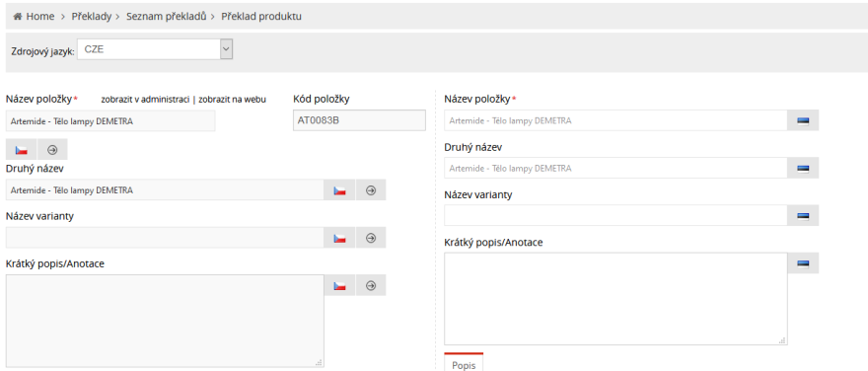Screen dimensions: 868x371
Task: Click Kód položky field AT0083B
Action: [359, 120]
